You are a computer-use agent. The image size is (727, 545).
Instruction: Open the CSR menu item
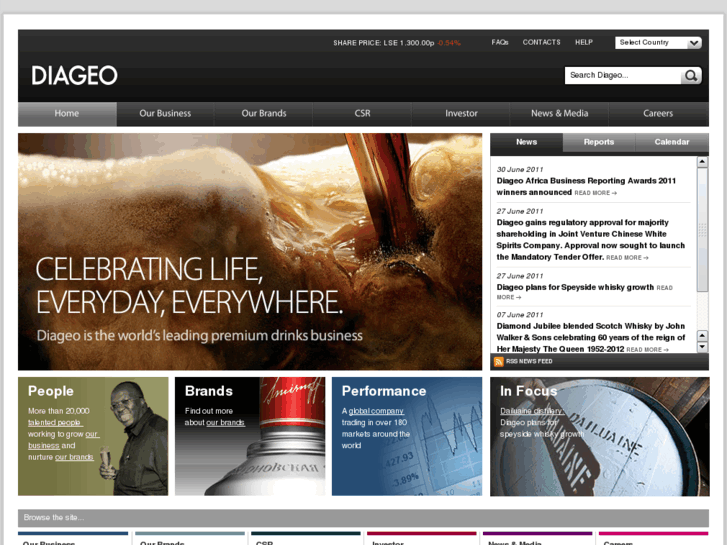[x=363, y=114]
